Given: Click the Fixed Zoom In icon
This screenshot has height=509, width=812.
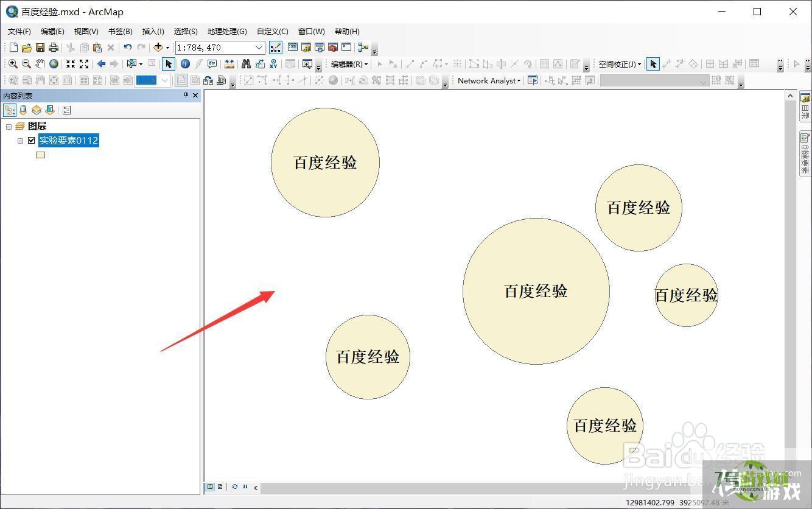Looking at the screenshot, I should pyautogui.click(x=71, y=64).
